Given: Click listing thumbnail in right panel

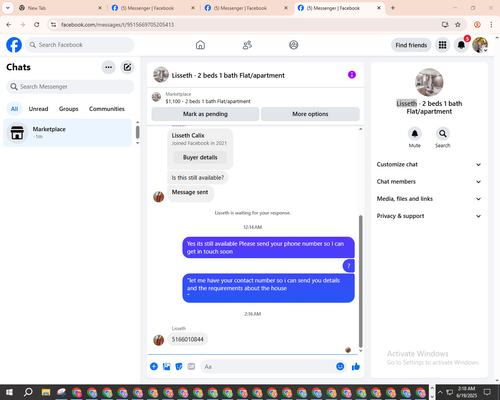Looking at the screenshot, I should 429,82.
